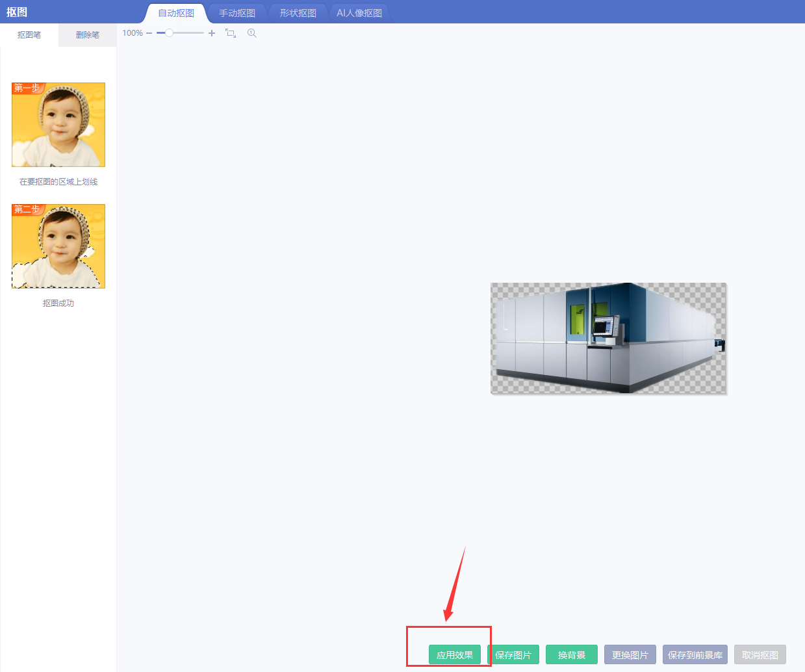The height and width of the screenshot is (672, 805).
Task: Click the 保存到前景库 button
Action: pos(695,655)
